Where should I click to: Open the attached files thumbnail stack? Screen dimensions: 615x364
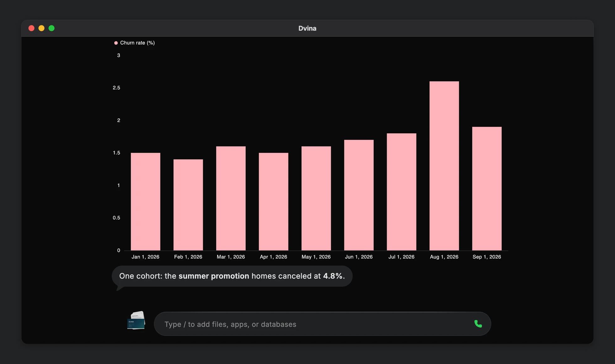click(x=136, y=320)
